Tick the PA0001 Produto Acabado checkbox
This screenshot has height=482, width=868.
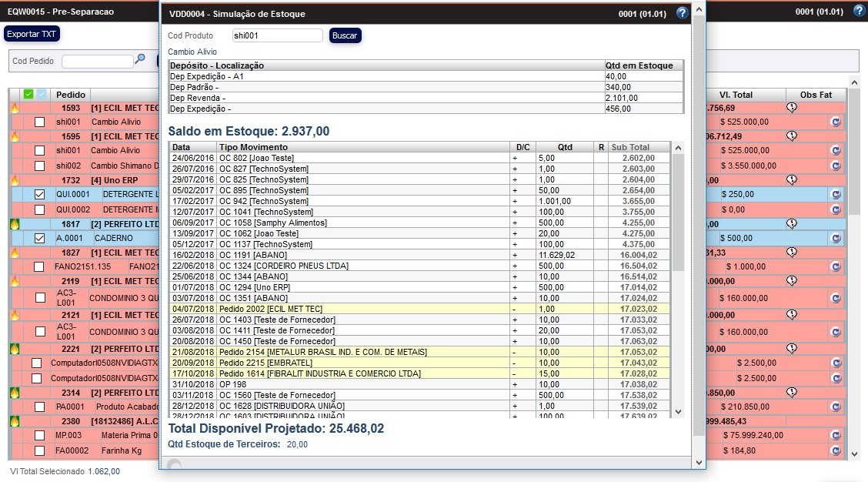pyautogui.click(x=39, y=407)
